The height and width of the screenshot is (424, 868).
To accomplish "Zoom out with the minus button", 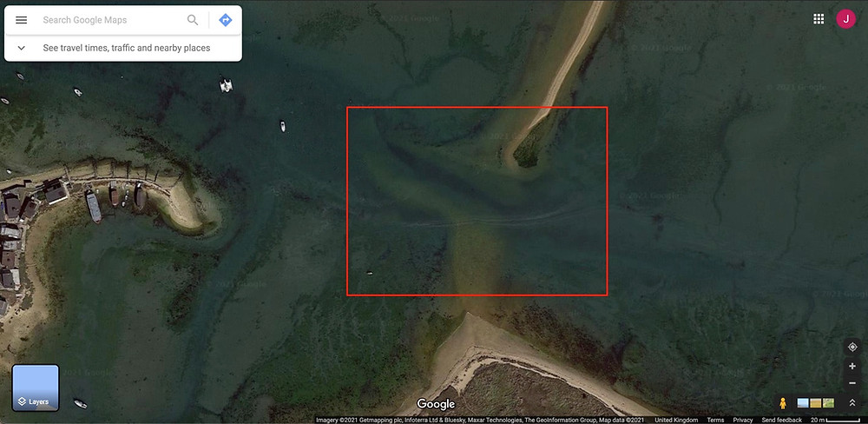I will [x=852, y=383].
